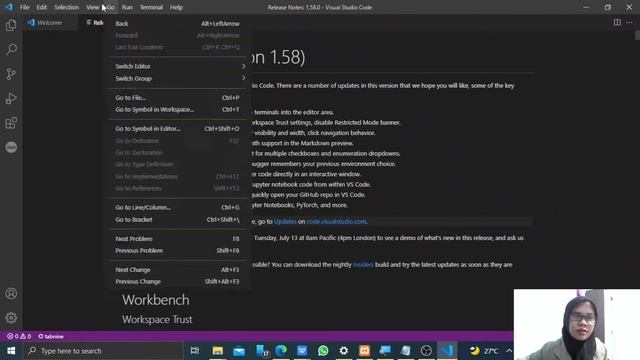Open the Mail app from the taskbar
Screen dimensions: 640x360
(x=239, y=351)
